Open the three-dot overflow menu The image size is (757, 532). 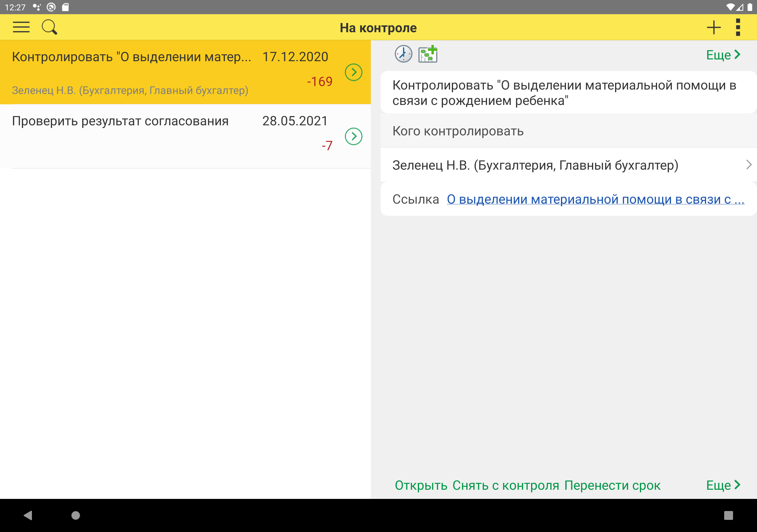[738, 27]
